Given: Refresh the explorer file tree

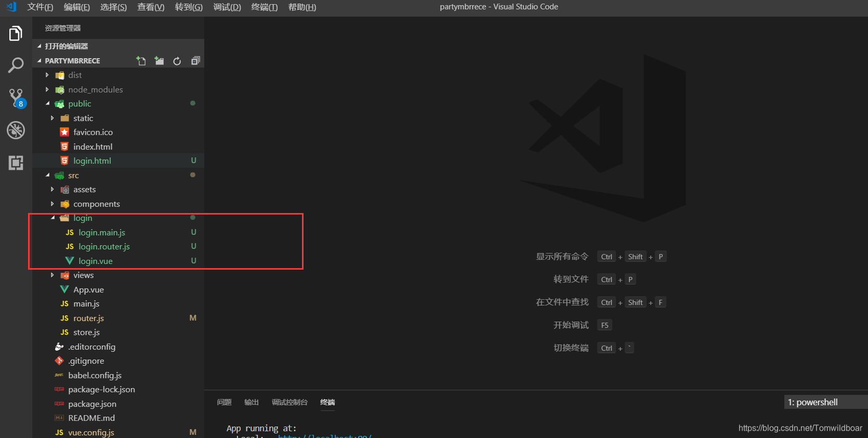Looking at the screenshot, I should pyautogui.click(x=177, y=61).
